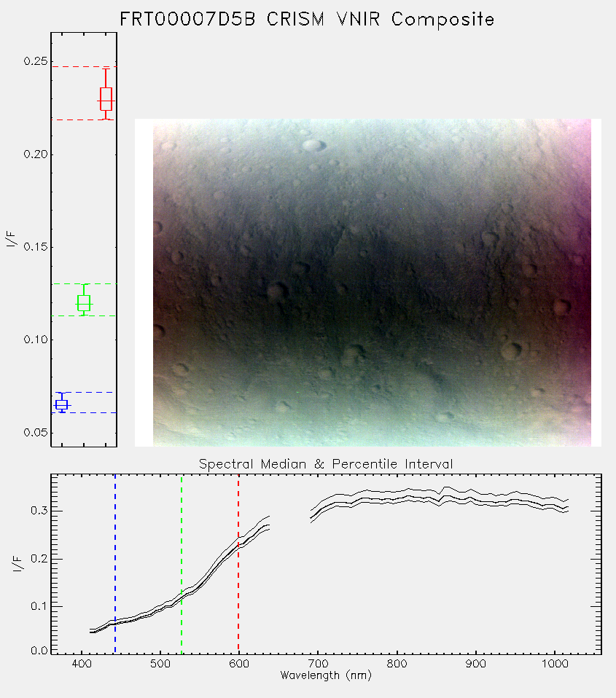Click the Wavelength (nm) axis label
This screenshot has height=698, width=616.
(x=326, y=675)
